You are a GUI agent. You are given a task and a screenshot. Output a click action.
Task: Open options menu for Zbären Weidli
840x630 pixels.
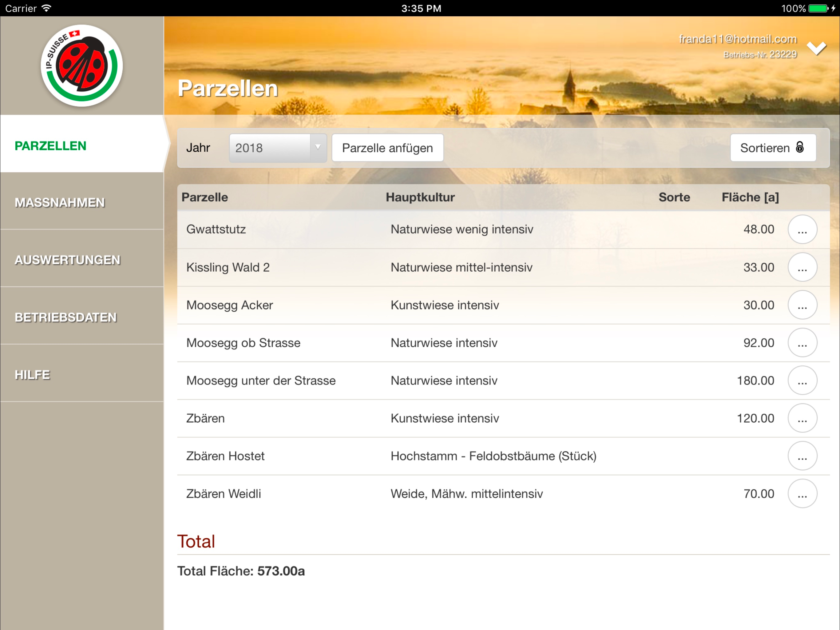pyautogui.click(x=802, y=494)
